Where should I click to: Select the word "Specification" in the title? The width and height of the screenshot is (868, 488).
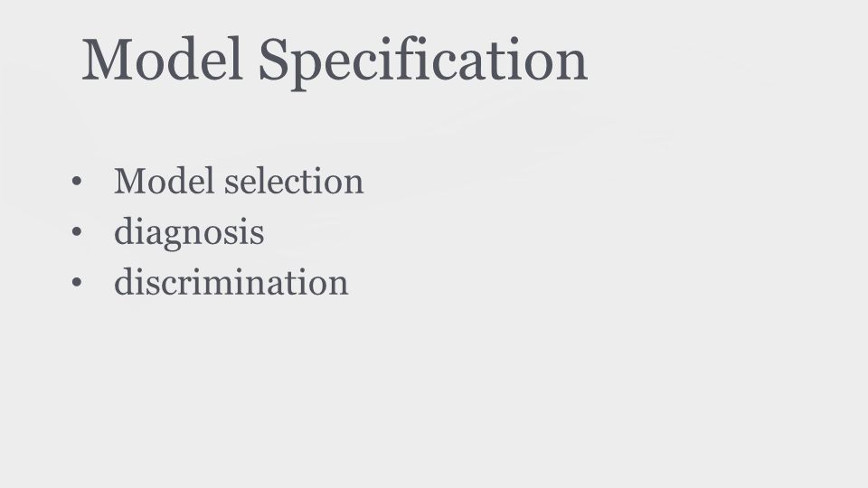pyautogui.click(x=423, y=62)
